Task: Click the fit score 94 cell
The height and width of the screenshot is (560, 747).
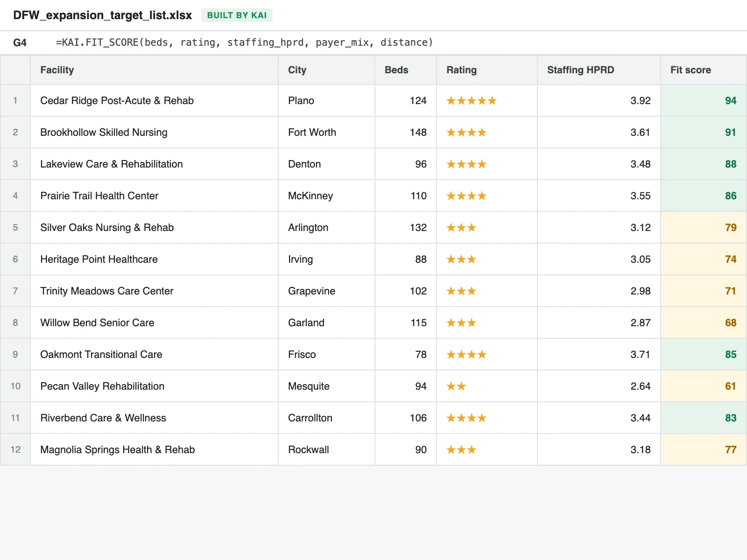Action: click(x=704, y=100)
